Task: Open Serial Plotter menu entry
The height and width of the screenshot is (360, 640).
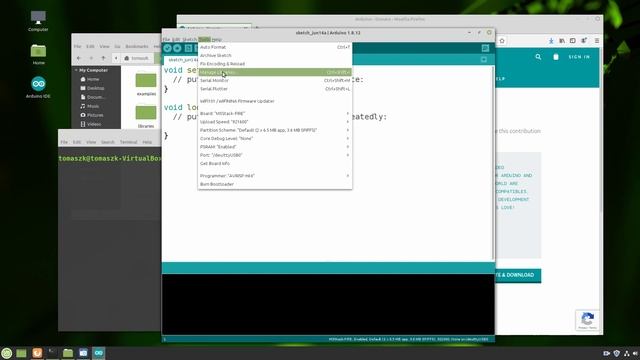Action: pos(275,89)
